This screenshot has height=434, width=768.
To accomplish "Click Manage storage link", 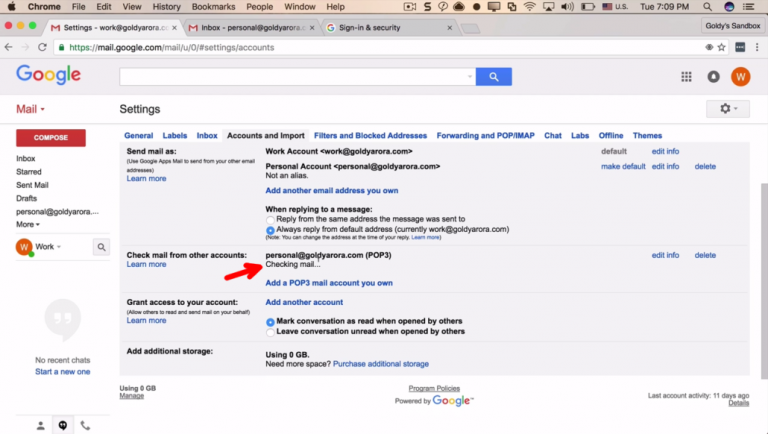I will coord(131,396).
